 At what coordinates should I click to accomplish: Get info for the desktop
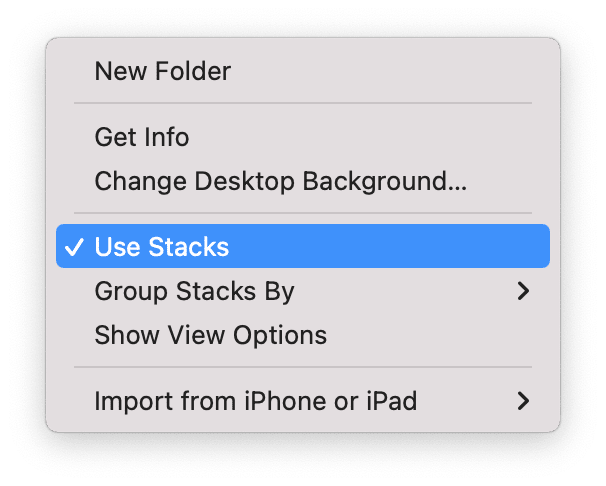click(x=142, y=137)
